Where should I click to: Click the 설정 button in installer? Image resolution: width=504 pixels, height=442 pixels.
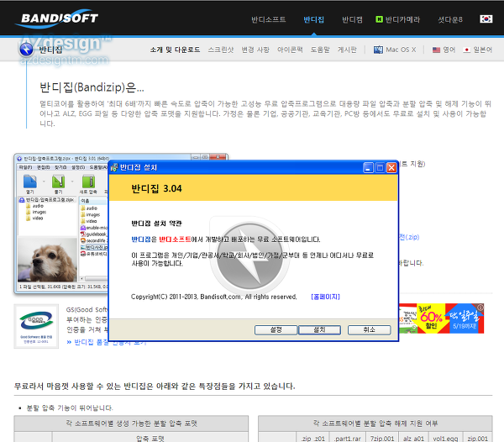[x=276, y=329]
